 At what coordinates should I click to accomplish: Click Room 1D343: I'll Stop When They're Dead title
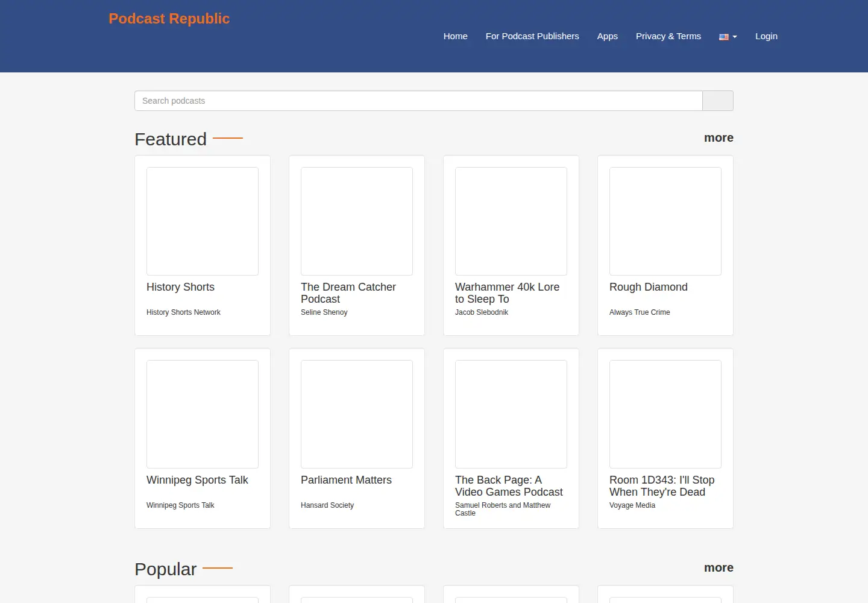tap(662, 486)
